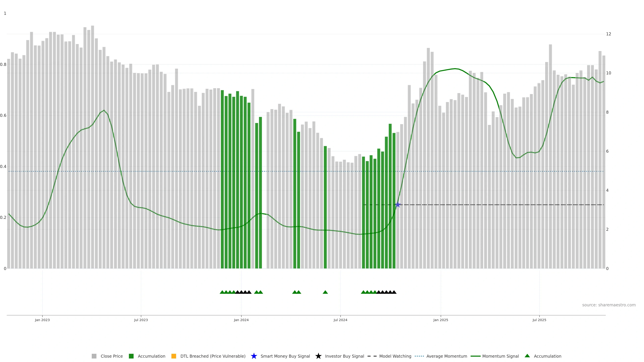This screenshot has height=362, width=644.
Task: Click the right axis value 12
Action: [x=608, y=34]
